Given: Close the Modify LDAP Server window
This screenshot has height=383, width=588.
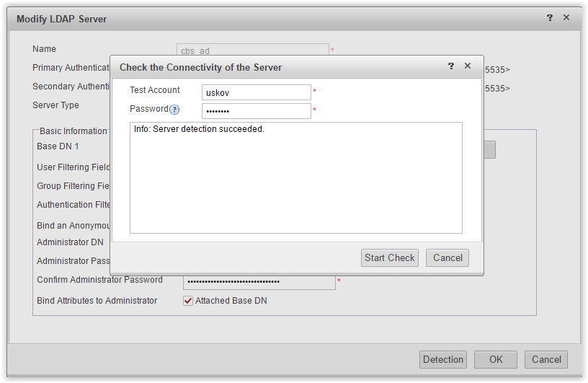Looking at the screenshot, I should 566,17.
